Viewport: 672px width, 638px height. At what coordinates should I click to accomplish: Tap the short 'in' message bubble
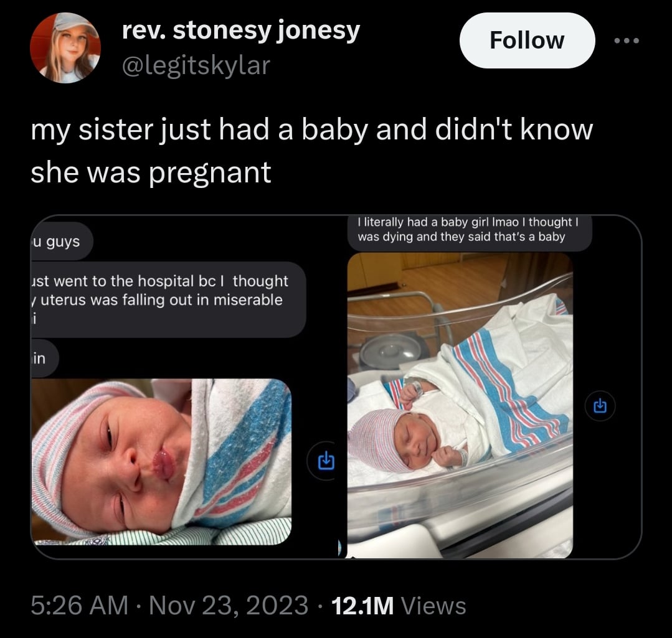pyautogui.click(x=45, y=359)
